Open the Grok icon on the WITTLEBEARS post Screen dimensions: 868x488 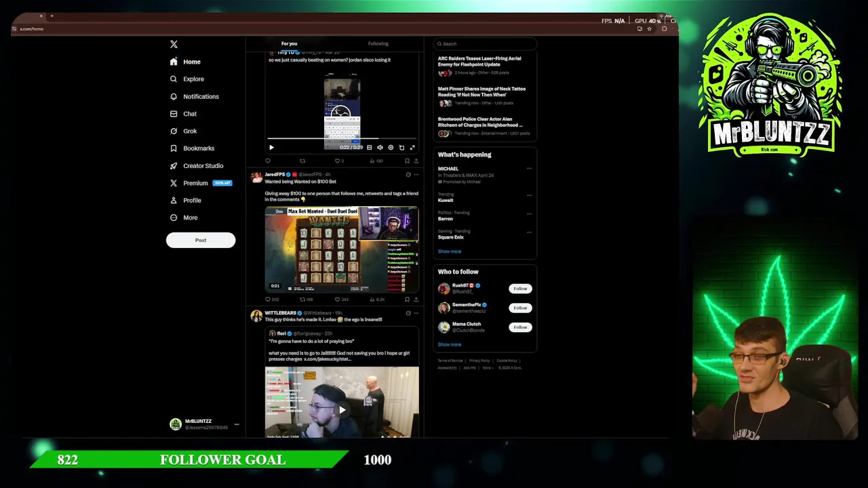pos(408,313)
